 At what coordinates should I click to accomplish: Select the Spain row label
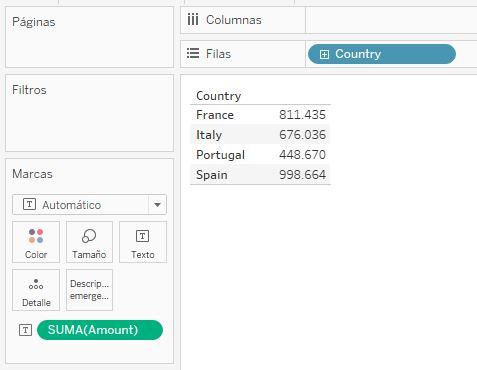point(212,175)
